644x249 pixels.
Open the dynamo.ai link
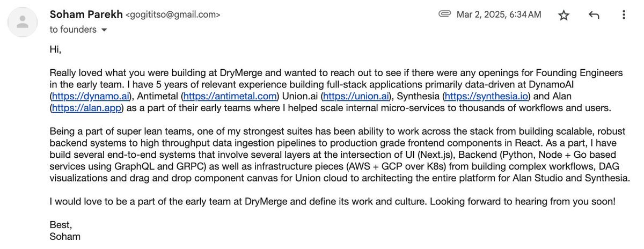(83, 96)
